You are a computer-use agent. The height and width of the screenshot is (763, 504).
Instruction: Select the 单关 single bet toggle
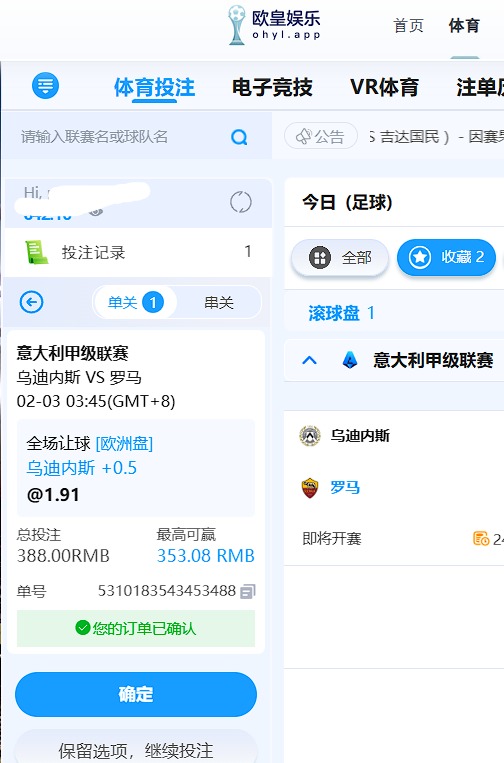[x=136, y=303]
